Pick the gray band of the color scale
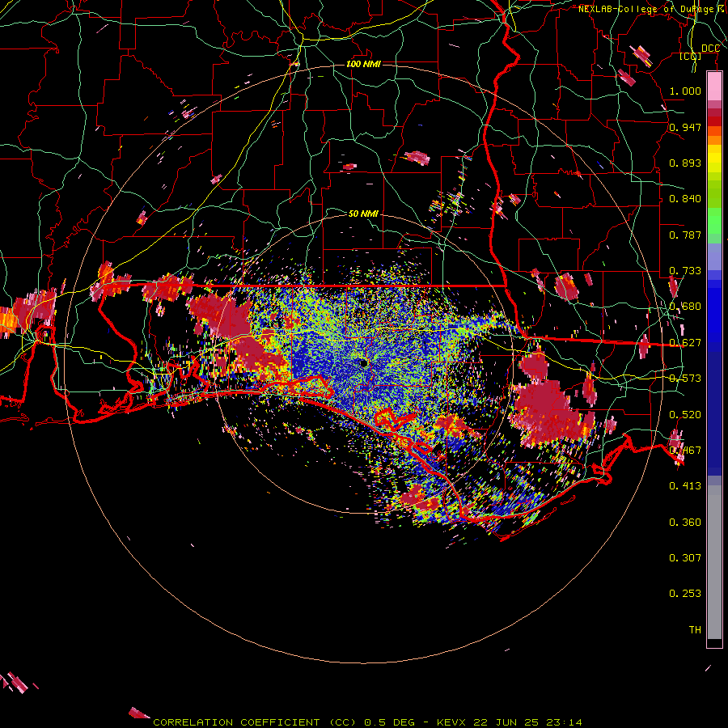Screen dimensions: 728x728 pyautogui.click(x=714, y=562)
